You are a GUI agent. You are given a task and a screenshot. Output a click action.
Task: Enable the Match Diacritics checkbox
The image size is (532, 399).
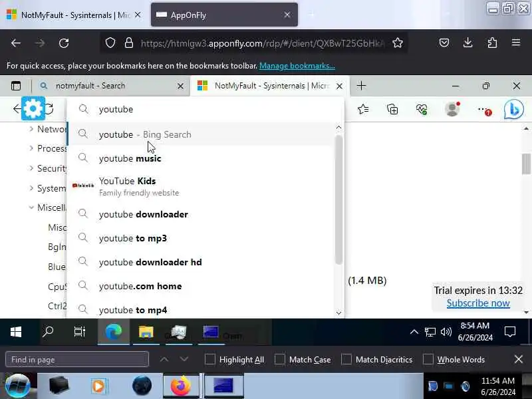346,359
